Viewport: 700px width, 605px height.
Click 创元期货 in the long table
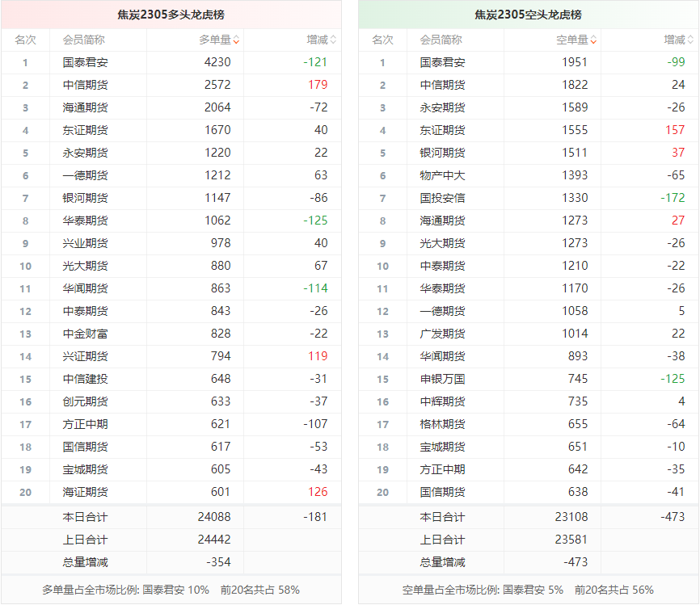85,401
